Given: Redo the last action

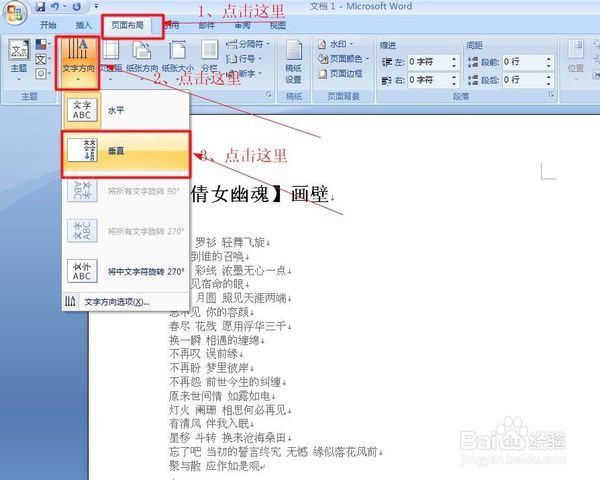Looking at the screenshot, I should tap(77, 7).
